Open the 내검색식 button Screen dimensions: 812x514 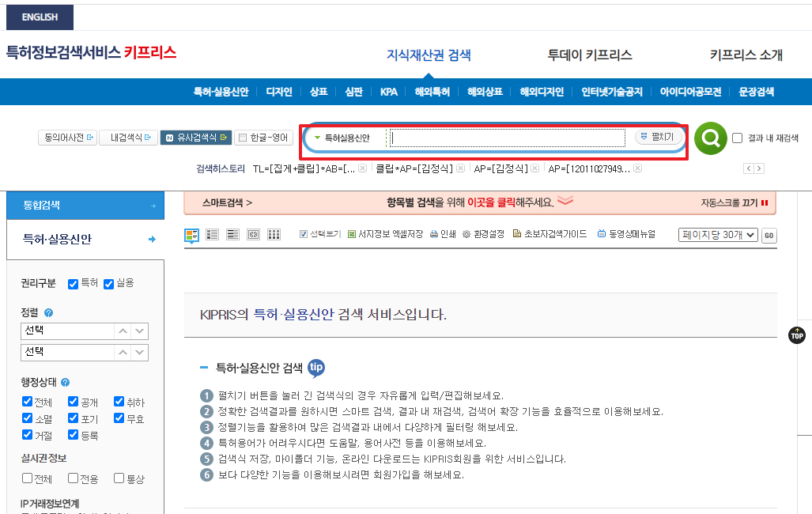point(128,138)
